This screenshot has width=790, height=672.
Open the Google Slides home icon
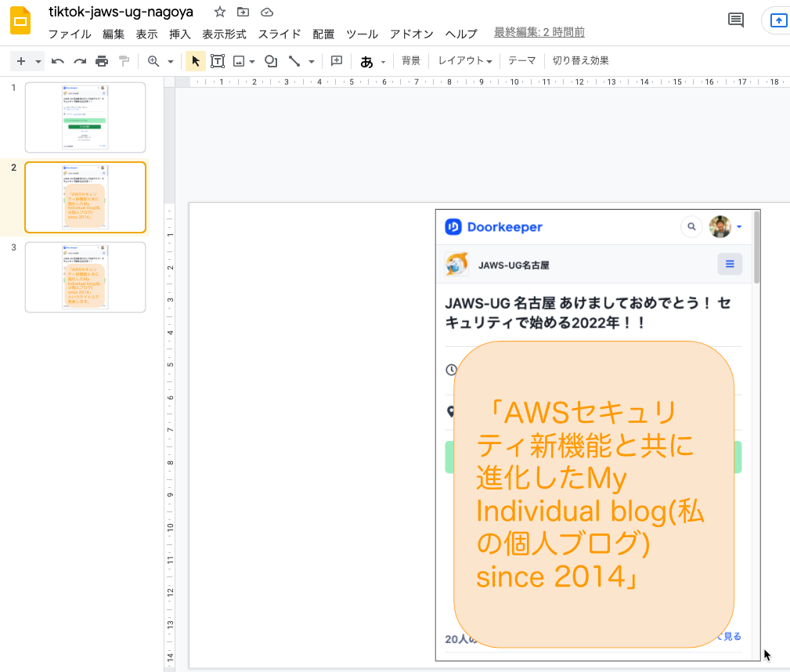coord(20,20)
